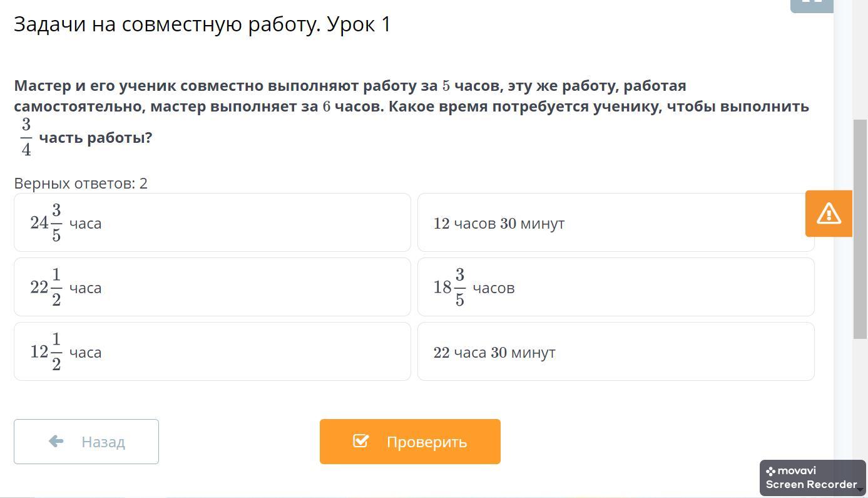Viewport: 868px width, 498px height.
Task: Click the scrollbar track below the thumb
Action: point(860,401)
